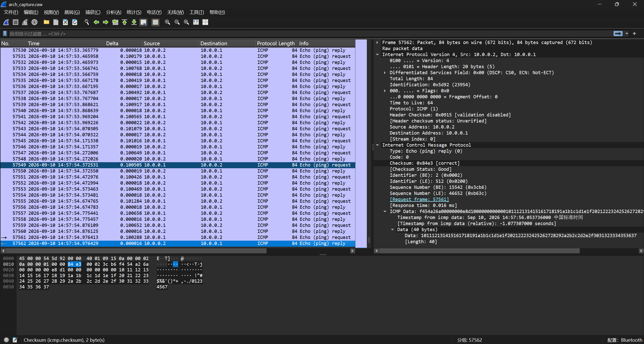
Task: Open the 无线(W) menu
Action: click(x=175, y=12)
